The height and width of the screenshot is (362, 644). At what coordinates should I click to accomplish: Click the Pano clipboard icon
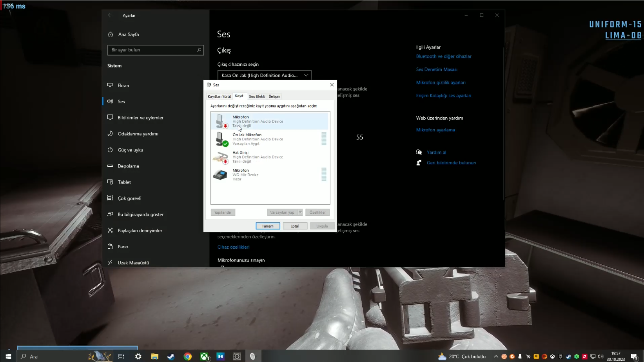(110, 246)
